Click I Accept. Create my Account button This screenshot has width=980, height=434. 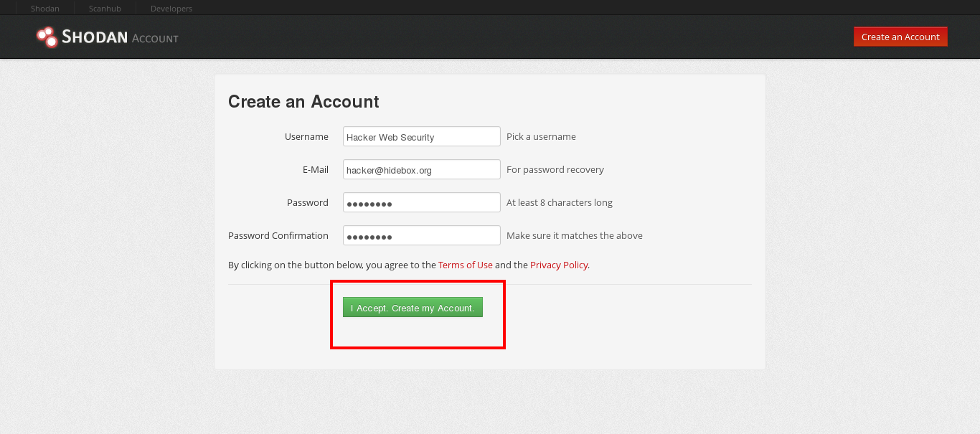click(x=413, y=307)
